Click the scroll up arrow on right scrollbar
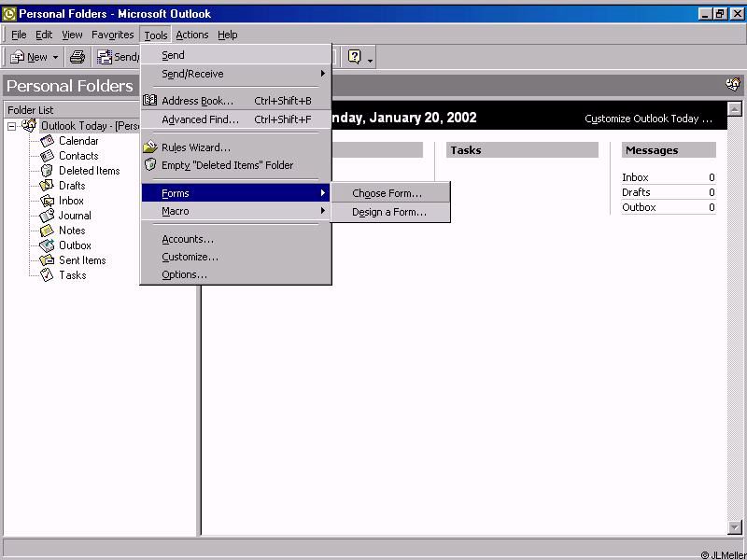The height and width of the screenshot is (560, 747). tap(735, 109)
